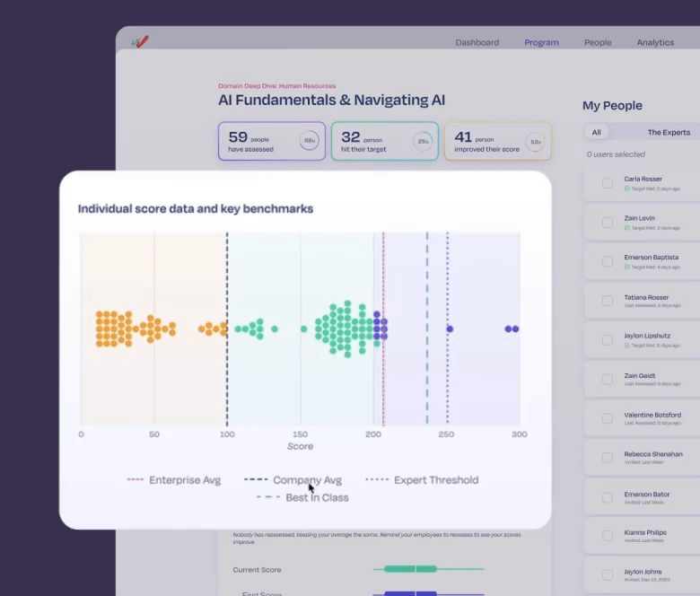This screenshot has height=596, width=700.
Task: Tick the checkbox for Jaylon Johns
Action: point(608,575)
